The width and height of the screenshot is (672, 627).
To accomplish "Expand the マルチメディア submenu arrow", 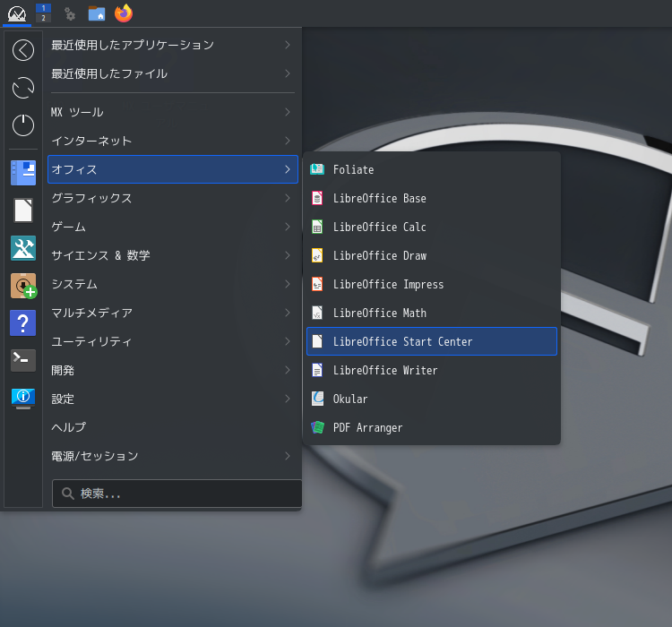I will coord(288,313).
